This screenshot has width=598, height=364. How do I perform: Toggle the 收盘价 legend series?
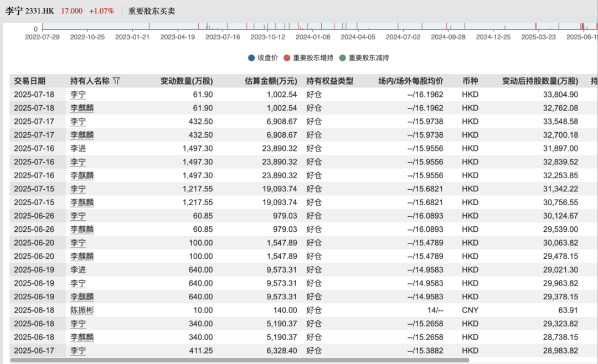point(264,58)
